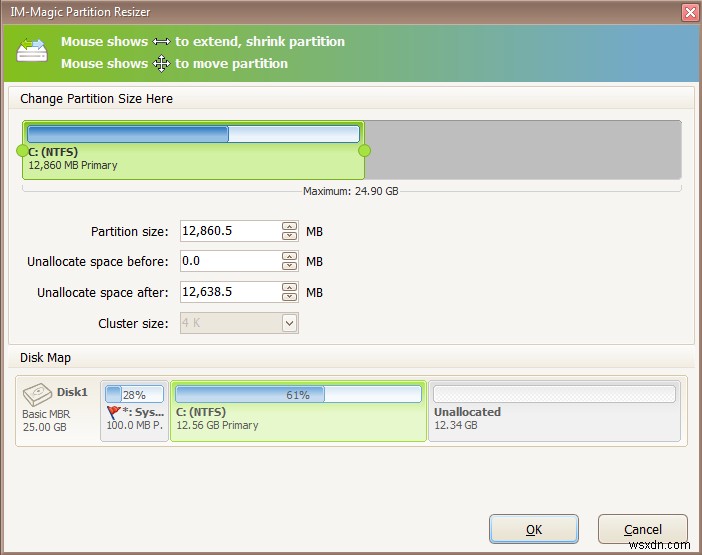Screen dimensions: 702x555
Task: Click the 28% usage bar of system partition
Action: [x=134, y=394]
